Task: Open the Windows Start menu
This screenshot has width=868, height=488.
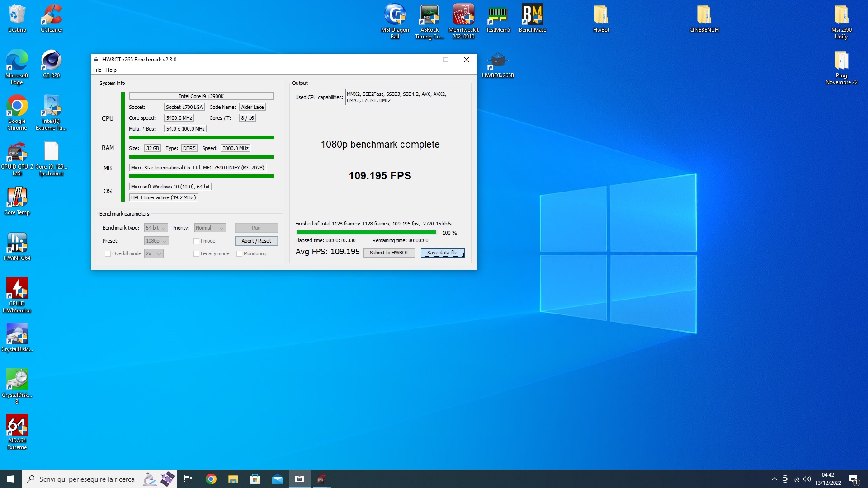Action: (x=11, y=479)
